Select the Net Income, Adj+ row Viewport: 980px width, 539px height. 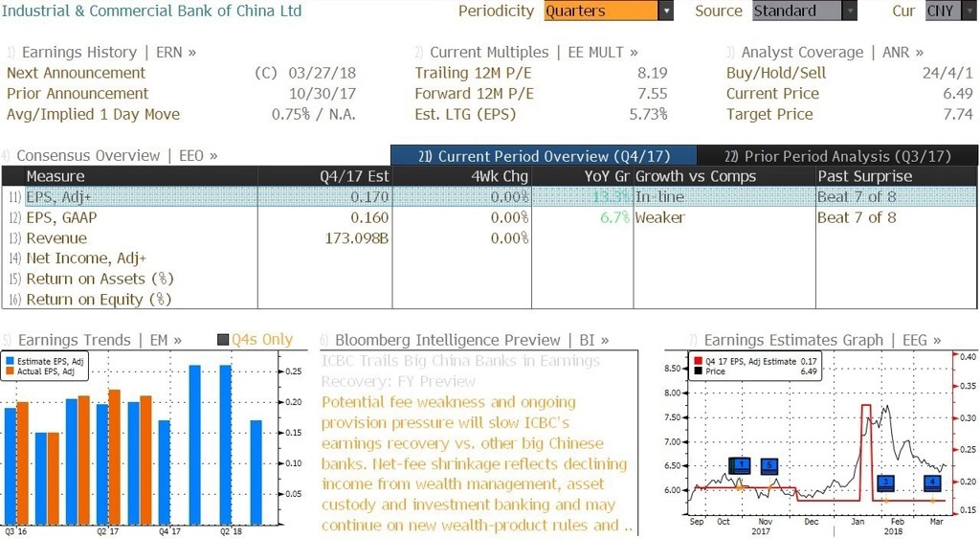(489, 258)
